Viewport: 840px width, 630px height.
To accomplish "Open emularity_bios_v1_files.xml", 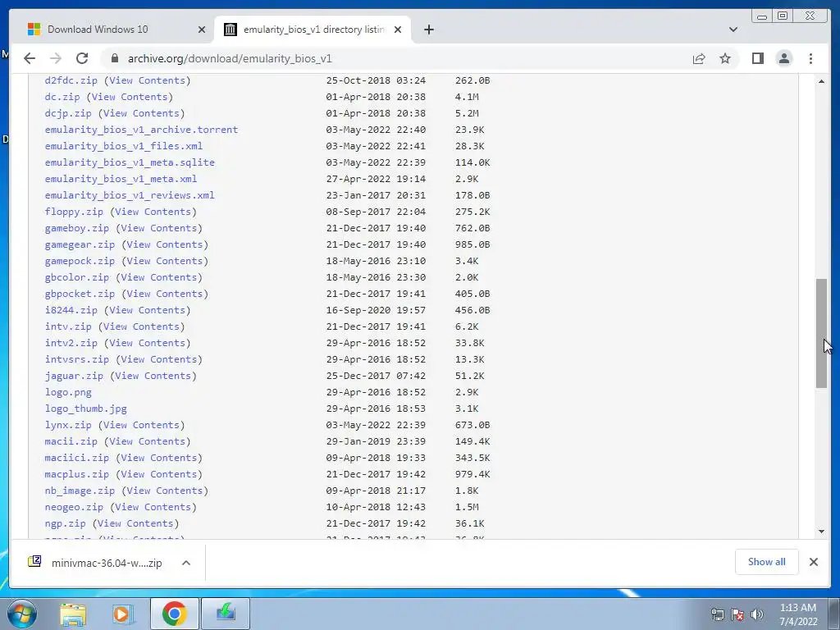I will (x=124, y=146).
